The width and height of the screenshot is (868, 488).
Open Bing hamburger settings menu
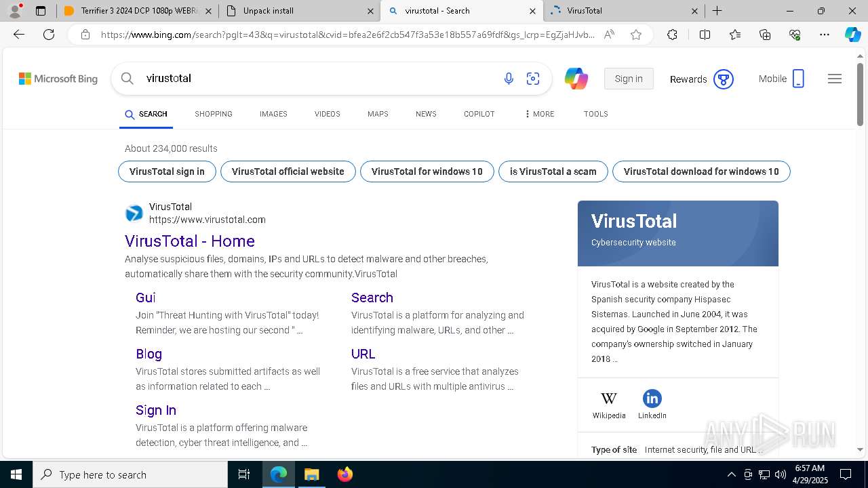coord(835,79)
